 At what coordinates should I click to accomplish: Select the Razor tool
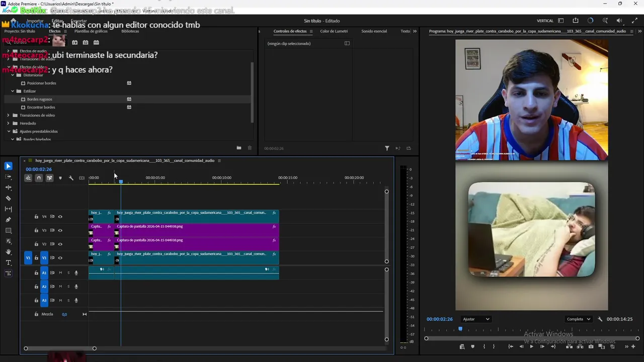9,198
